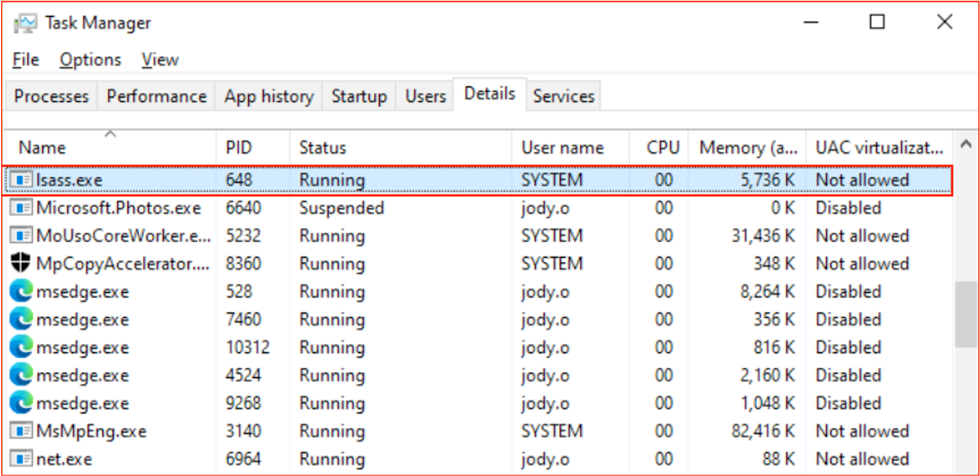Switch to the Processes tab
980x476 pixels.
click(51, 96)
